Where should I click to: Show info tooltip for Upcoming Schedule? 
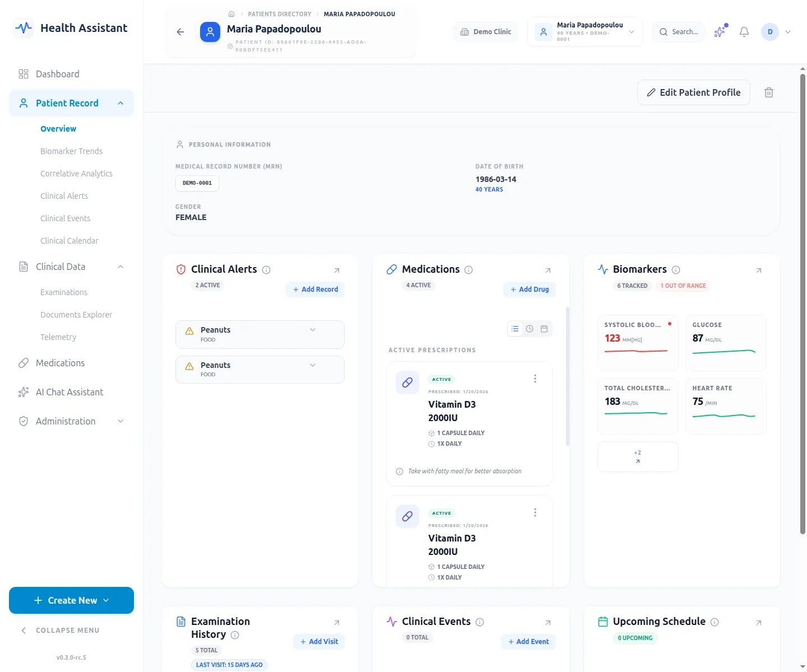tap(715, 622)
